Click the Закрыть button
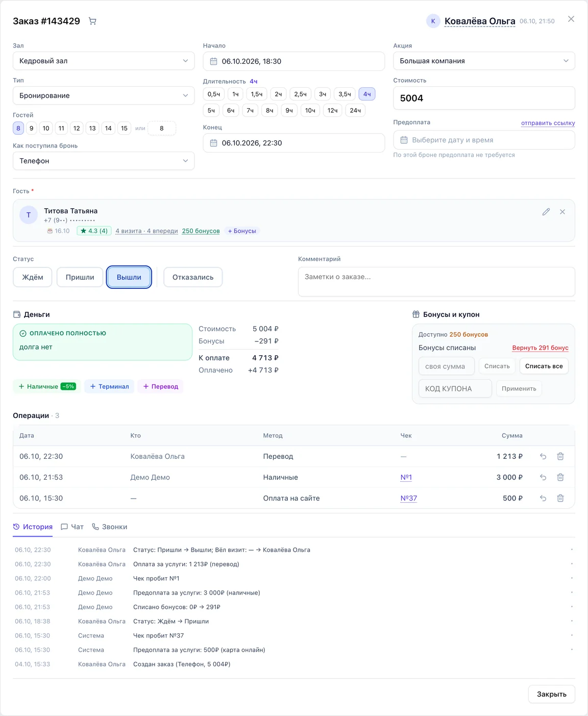 [552, 694]
